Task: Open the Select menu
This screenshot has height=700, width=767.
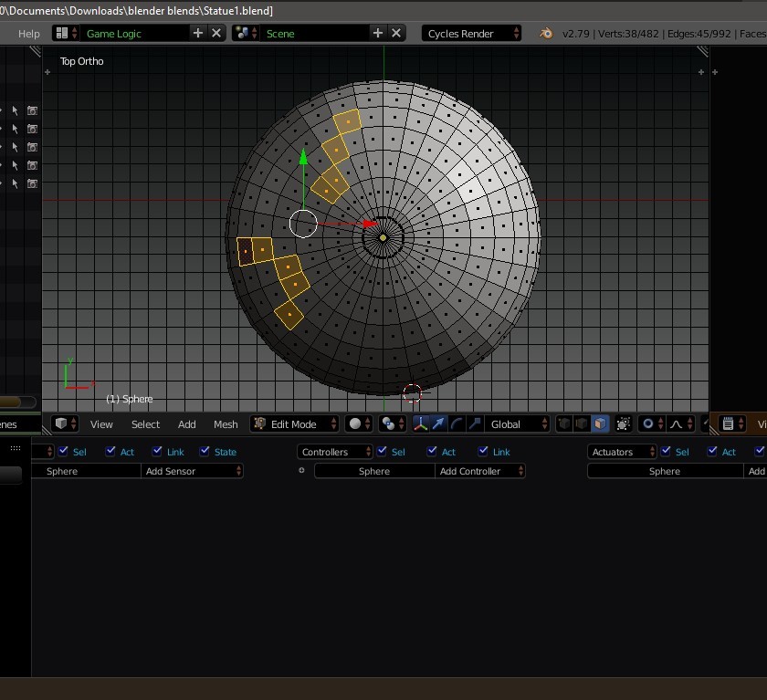Action: tap(145, 423)
